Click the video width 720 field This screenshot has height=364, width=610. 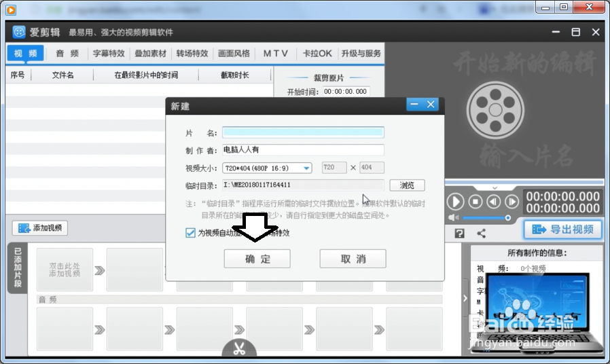click(x=334, y=168)
